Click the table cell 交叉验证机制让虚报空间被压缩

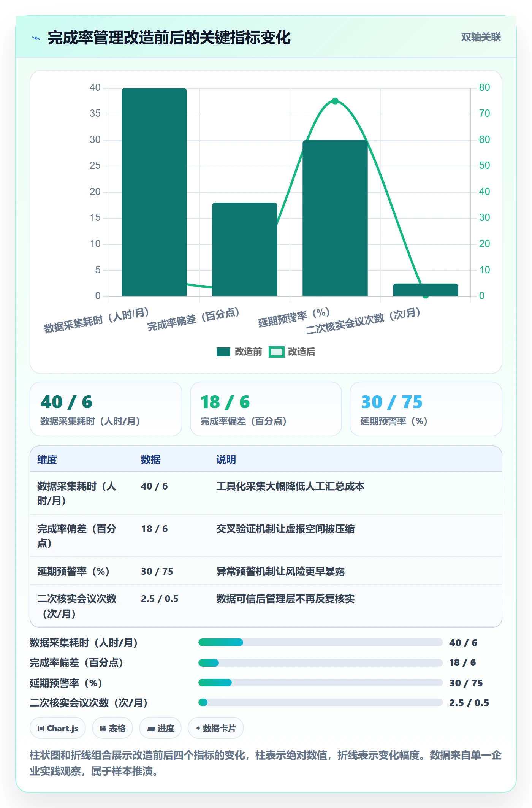285,529
